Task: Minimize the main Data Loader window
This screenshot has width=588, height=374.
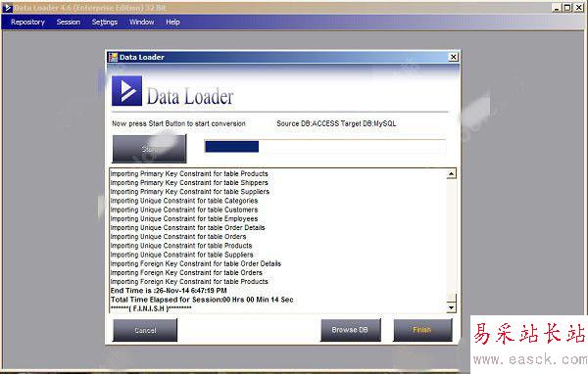Action: [557, 8]
